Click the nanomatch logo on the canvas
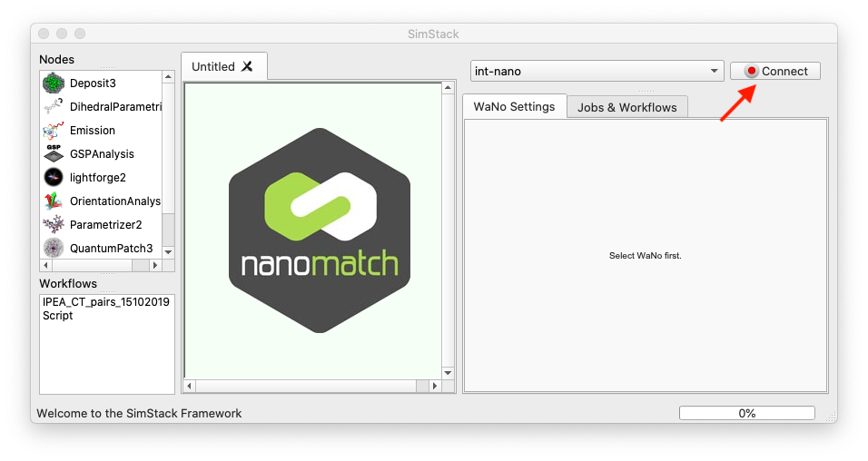Image resolution: width=868 pixels, height=461 pixels. coord(320,230)
